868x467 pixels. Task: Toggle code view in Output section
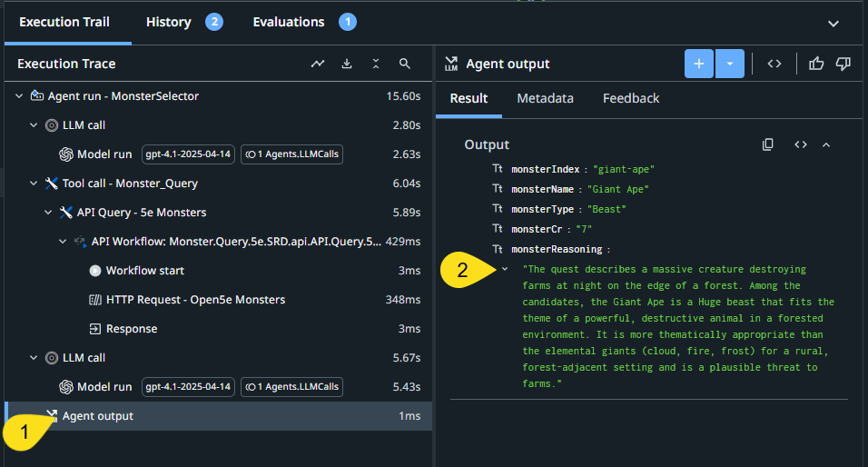click(x=801, y=144)
